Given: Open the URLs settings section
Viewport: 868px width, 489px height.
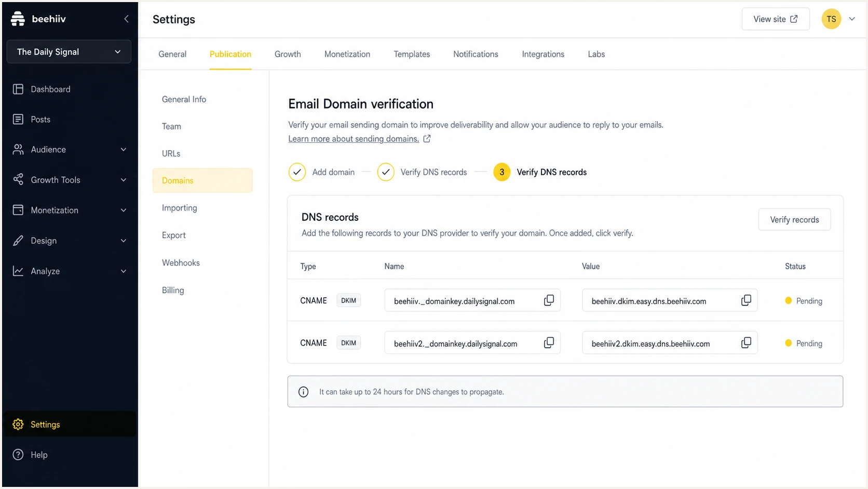Looking at the screenshot, I should [x=171, y=153].
